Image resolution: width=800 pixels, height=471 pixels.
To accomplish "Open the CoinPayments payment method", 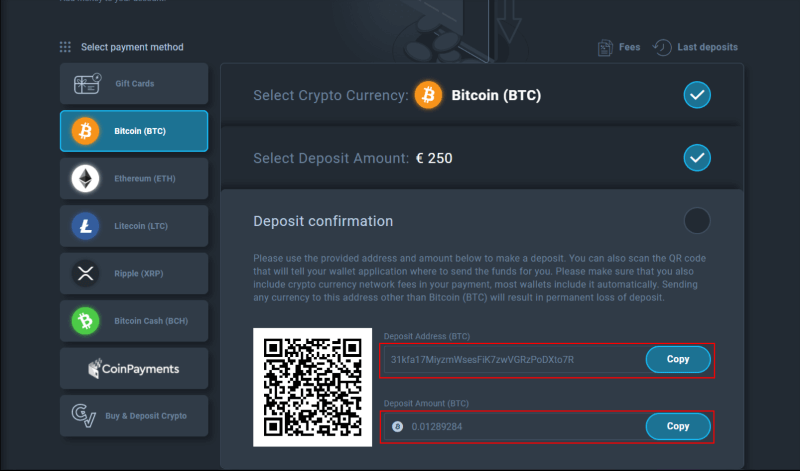I will (134, 368).
